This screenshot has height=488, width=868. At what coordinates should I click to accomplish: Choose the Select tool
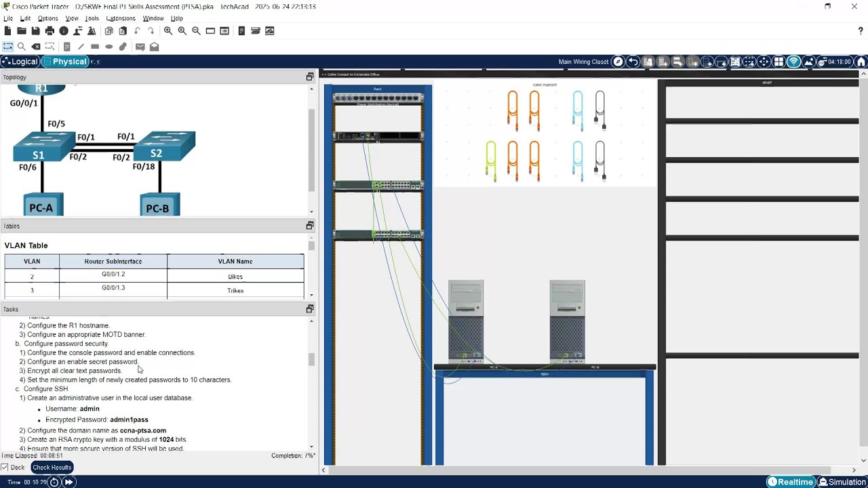[x=7, y=47]
